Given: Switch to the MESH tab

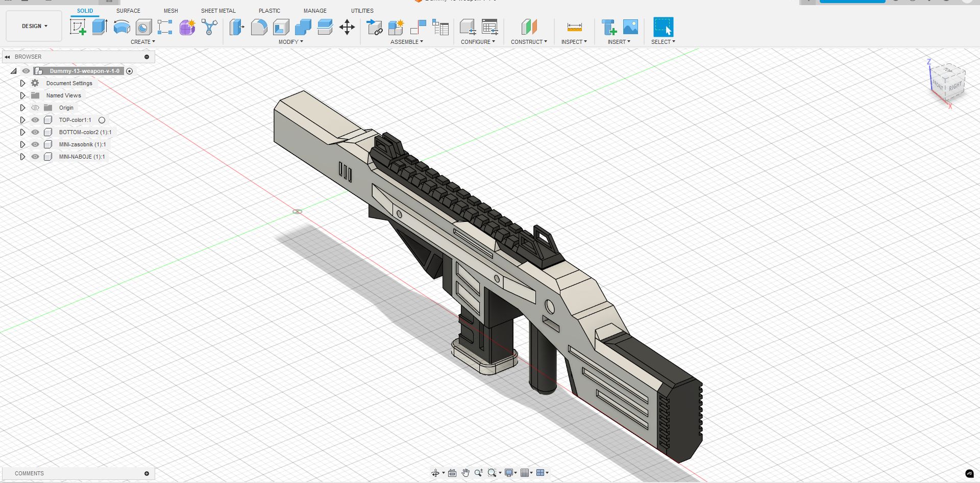Looking at the screenshot, I should [x=171, y=11].
